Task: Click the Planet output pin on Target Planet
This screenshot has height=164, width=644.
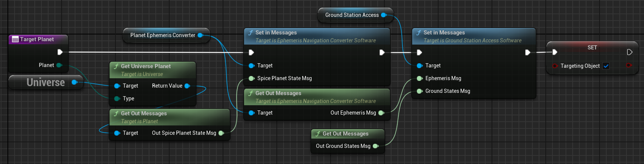Action: coord(59,65)
